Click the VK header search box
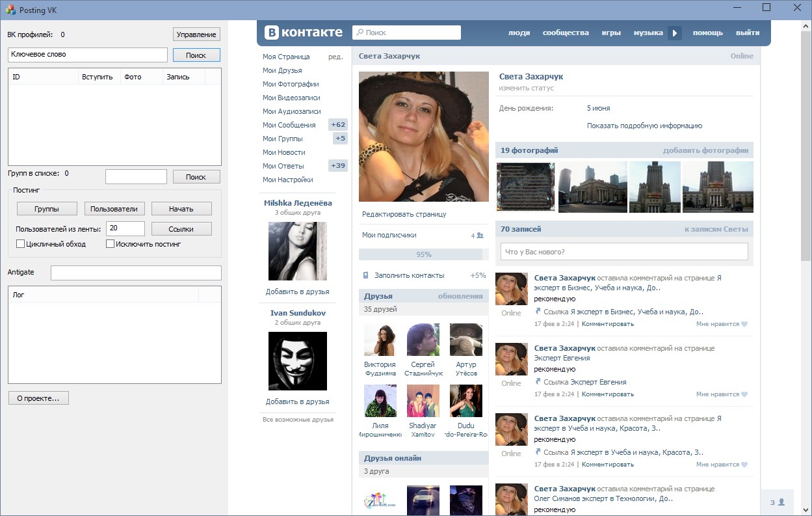 [407, 33]
